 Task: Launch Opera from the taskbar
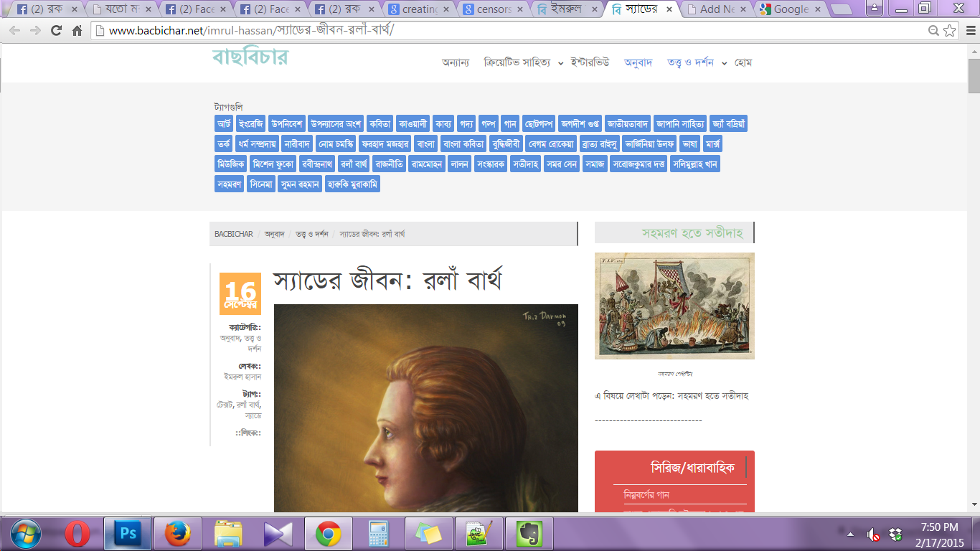77,534
